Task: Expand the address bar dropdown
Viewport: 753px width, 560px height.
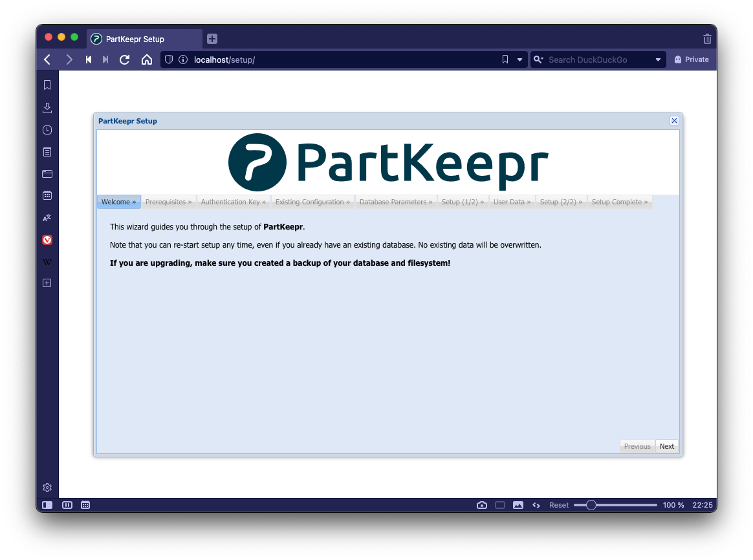Action: click(519, 59)
